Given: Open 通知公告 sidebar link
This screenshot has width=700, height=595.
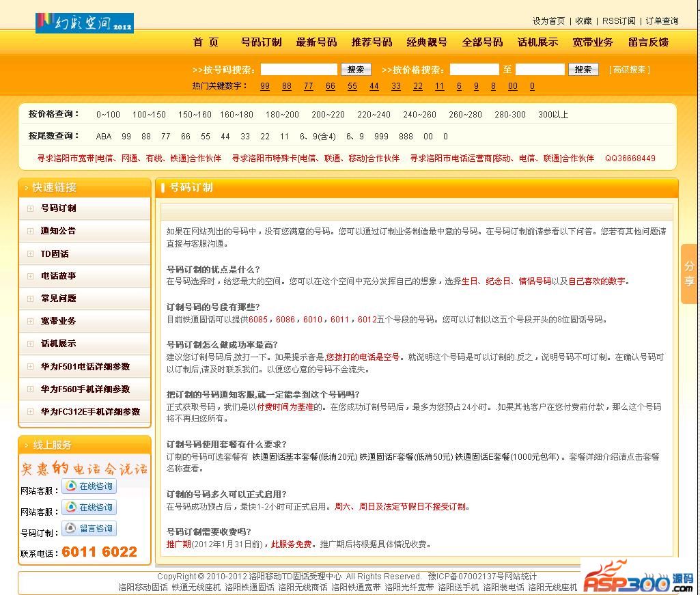Looking at the screenshot, I should click(58, 231).
